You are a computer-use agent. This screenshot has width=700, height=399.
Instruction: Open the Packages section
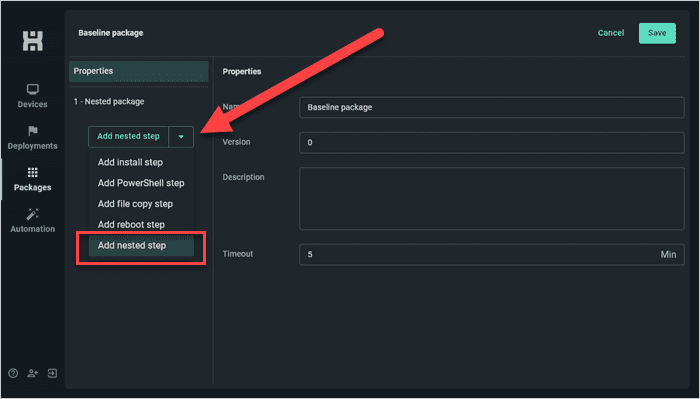point(33,179)
